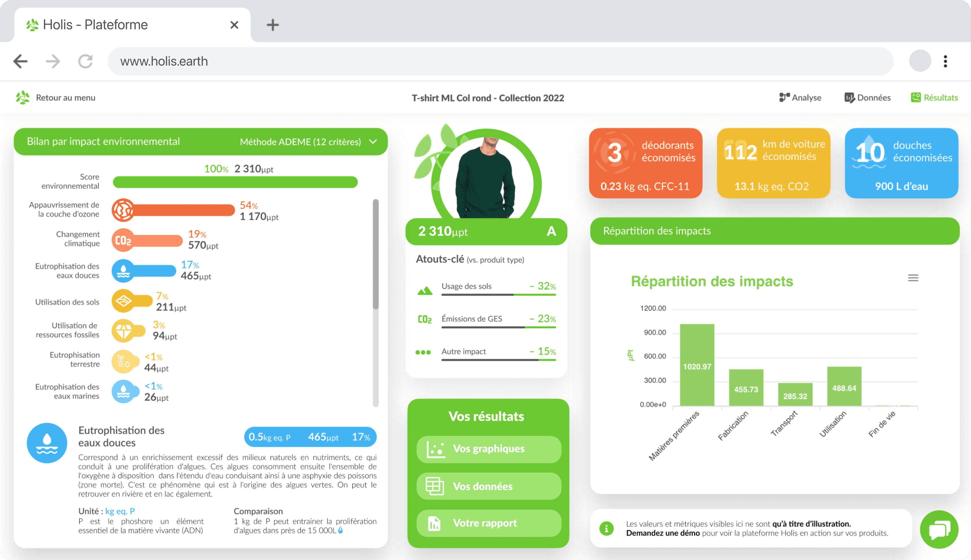The height and width of the screenshot is (560, 971).
Task: Open the Méthode ADEME criteria dropdown
Action: point(373,141)
